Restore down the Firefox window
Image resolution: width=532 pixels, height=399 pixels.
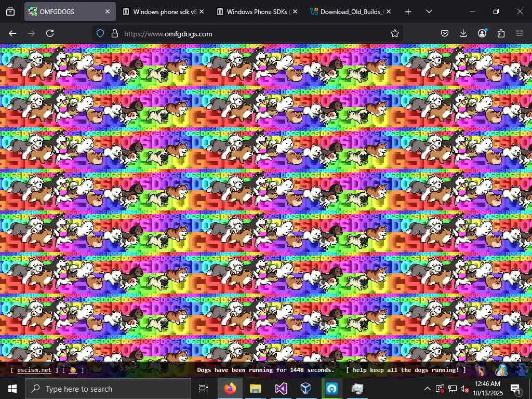pyautogui.click(x=496, y=11)
